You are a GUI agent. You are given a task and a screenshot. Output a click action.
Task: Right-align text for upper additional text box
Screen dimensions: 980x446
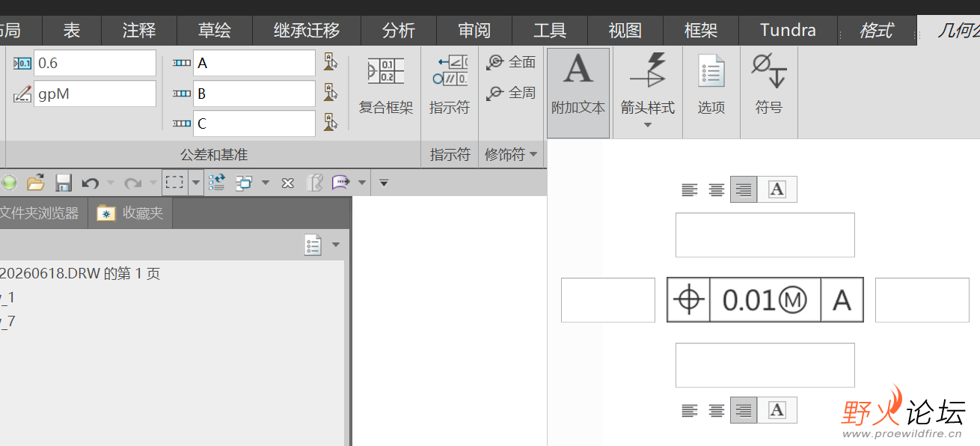point(744,190)
